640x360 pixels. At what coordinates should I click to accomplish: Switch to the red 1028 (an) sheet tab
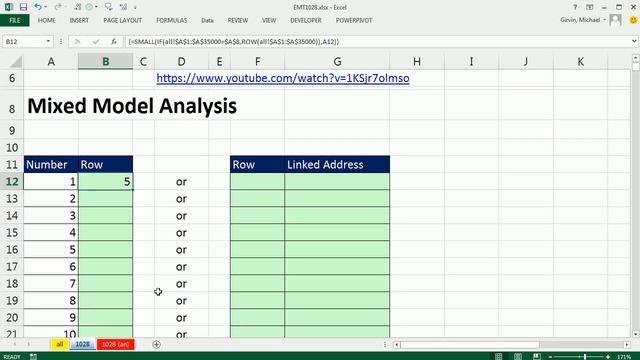pyautogui.click(x=116, y=344)
